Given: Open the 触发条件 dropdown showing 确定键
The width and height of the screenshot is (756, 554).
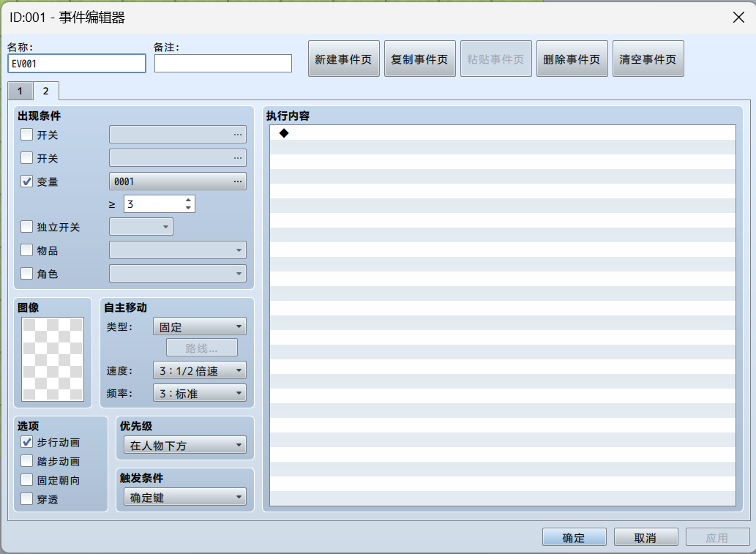Looking at the screenshot, I should (185, 497).
